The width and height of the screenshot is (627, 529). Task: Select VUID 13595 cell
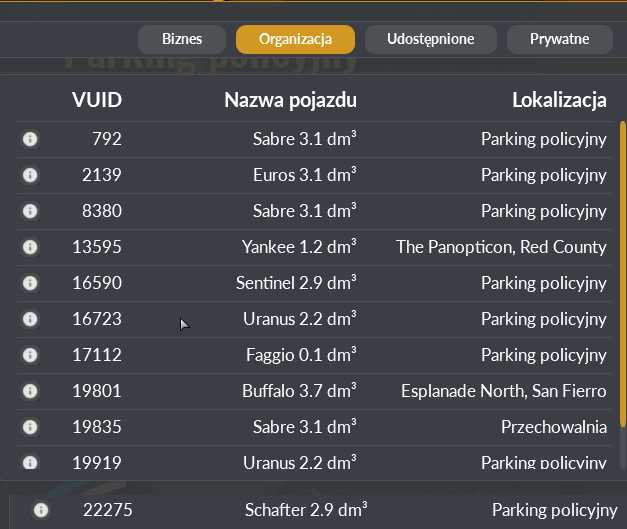pyautogui.click(x=97, y=247)
